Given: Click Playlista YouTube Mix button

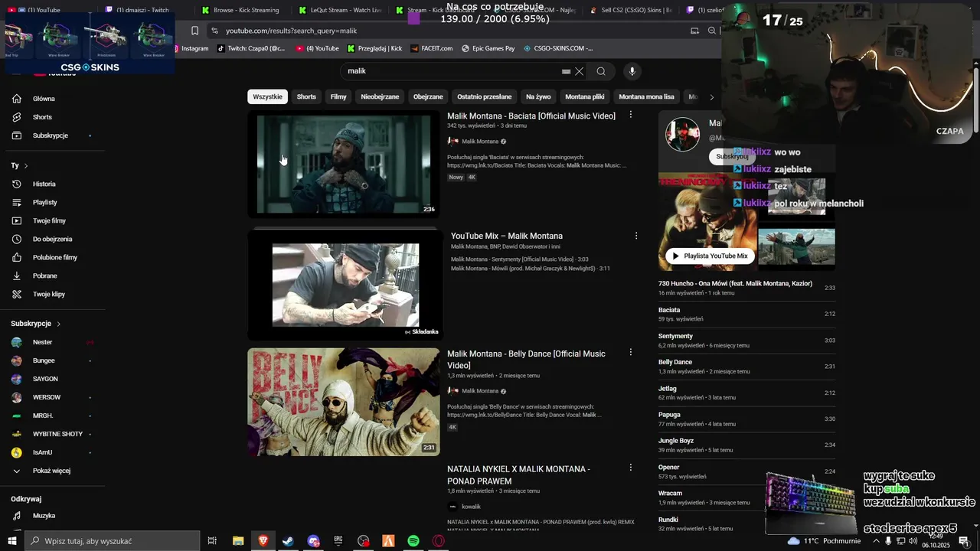Looking at the screenshot, I should click(709, 256).
